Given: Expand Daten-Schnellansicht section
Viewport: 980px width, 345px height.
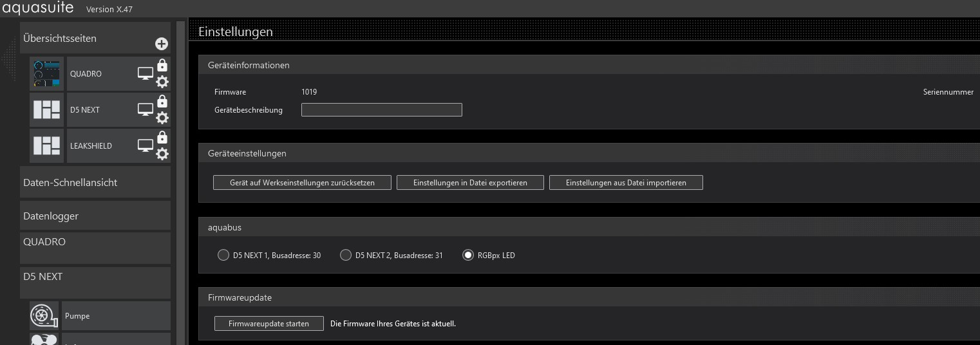Looking at the screenshot, I should point(95,182).
